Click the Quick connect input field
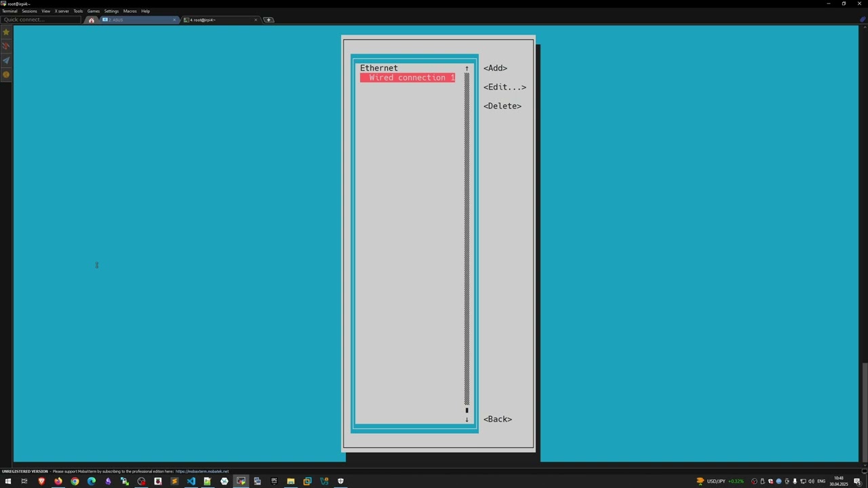This screenshot has height=488, width=868. pyautogui.click(x=41, y=20)
